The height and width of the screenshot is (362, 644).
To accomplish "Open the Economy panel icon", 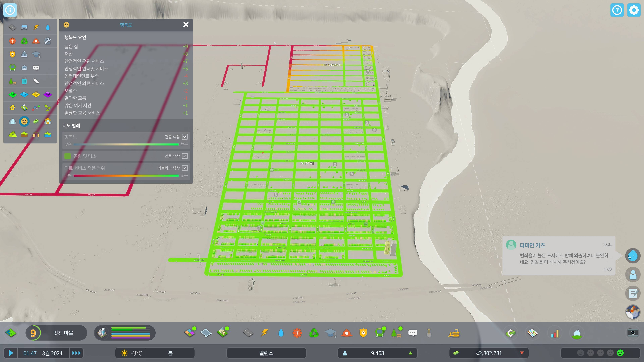I will tap(511, 333).
